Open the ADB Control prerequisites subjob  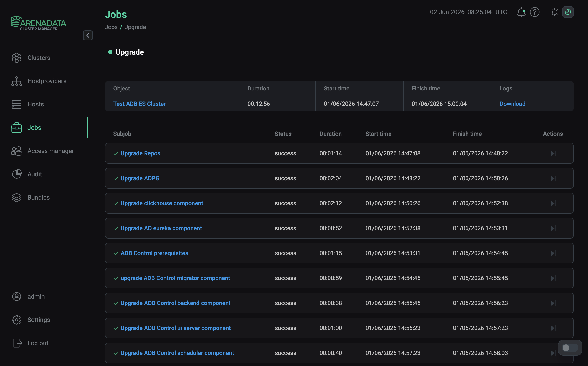(x=154, y=253)
